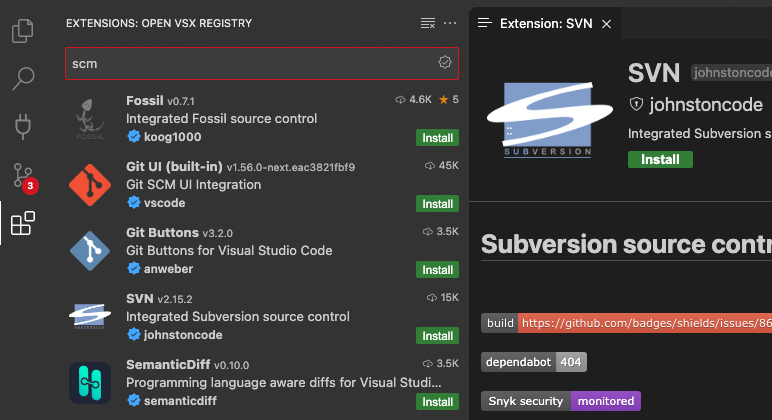
Task: Click anweber verified publisher badge
Action: click(133, 268)
